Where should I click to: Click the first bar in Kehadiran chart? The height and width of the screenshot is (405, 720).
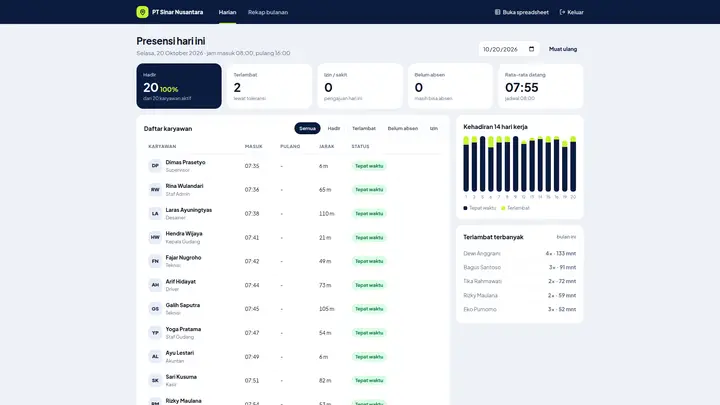pyautogui.click(x=466, y=164)
